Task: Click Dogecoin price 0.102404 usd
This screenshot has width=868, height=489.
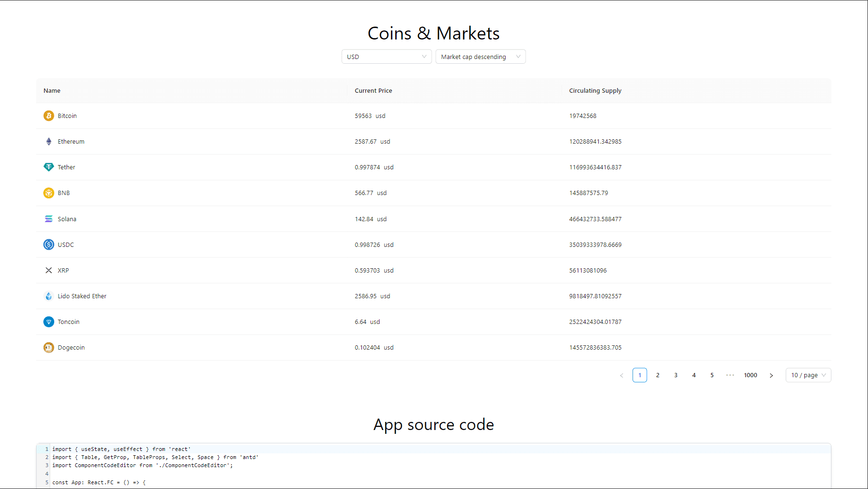Action: (x=374, y=347)
